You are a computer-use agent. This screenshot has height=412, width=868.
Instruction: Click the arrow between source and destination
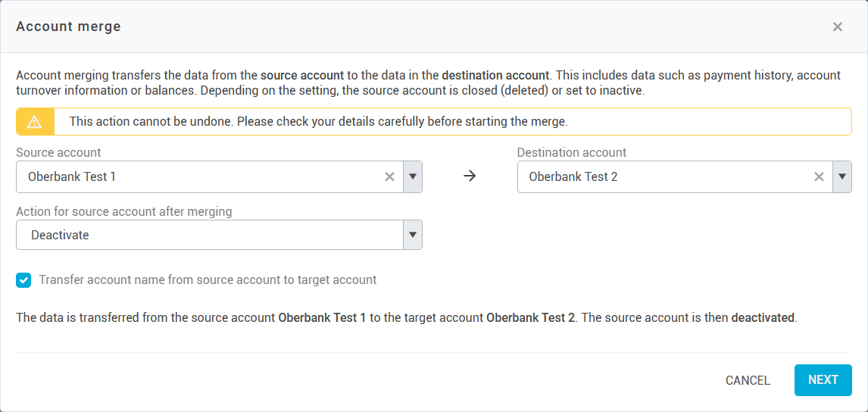click(470, 176)
